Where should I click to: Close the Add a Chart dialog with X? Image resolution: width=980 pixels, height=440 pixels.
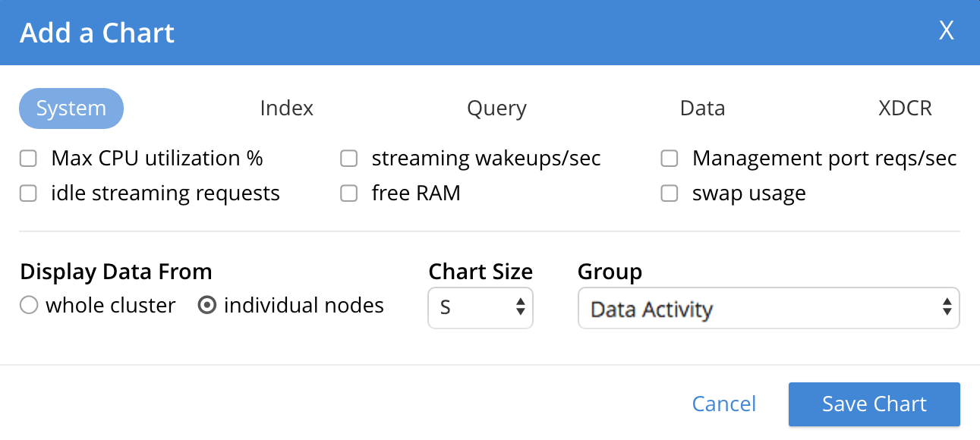[x=946, y=31]
